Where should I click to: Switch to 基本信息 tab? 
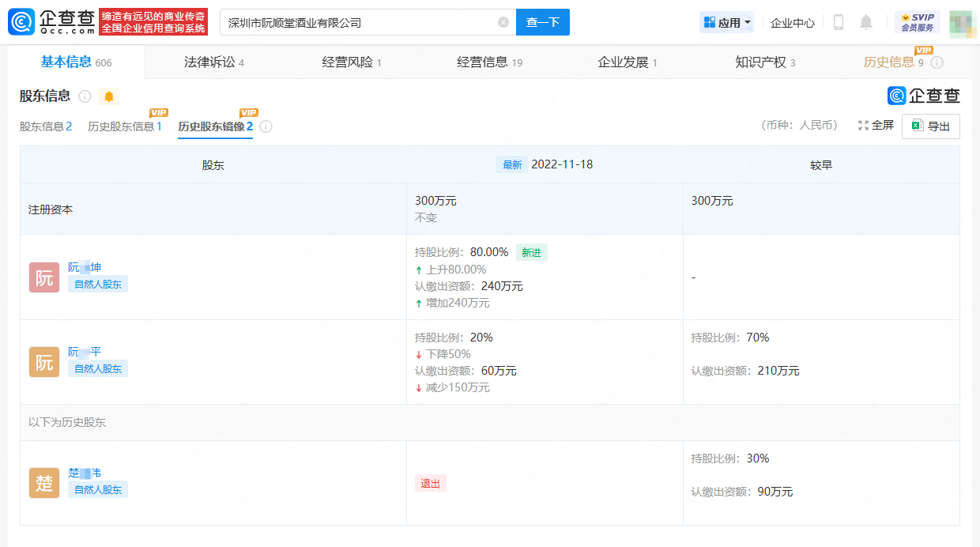coord(77,62)
